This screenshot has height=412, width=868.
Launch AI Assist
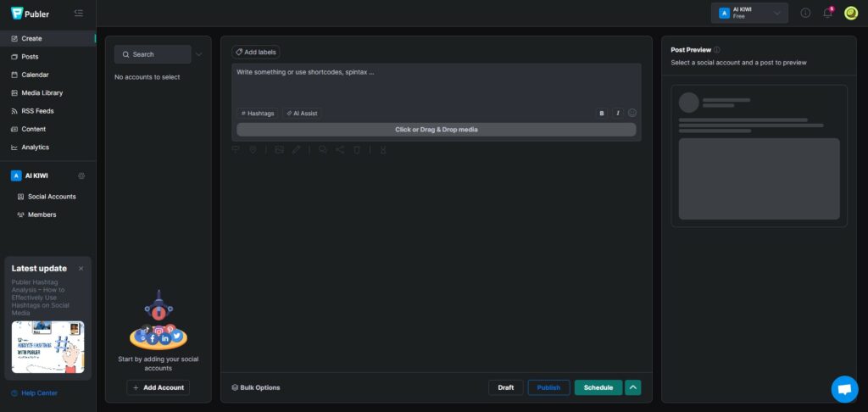(303, 113)
